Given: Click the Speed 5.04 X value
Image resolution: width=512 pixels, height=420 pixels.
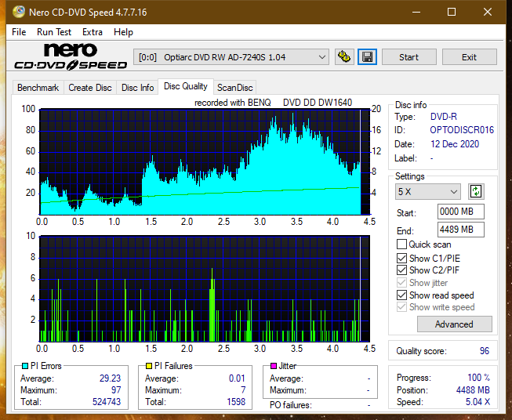Looking at the screenshot, I should pos(478,402).
